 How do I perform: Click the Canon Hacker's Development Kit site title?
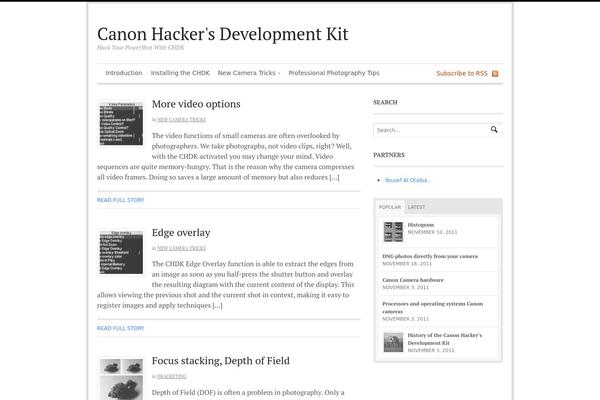[x=222, y=34]
